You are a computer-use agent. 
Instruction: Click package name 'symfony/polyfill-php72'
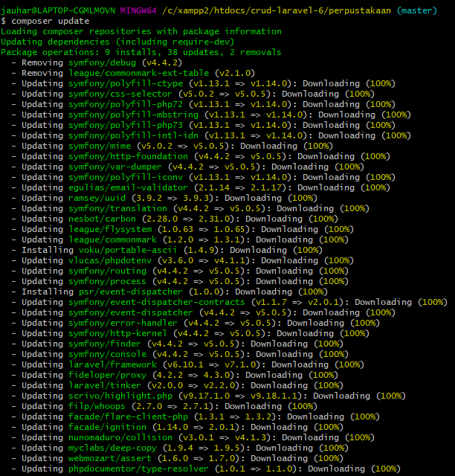click(126, 104)
